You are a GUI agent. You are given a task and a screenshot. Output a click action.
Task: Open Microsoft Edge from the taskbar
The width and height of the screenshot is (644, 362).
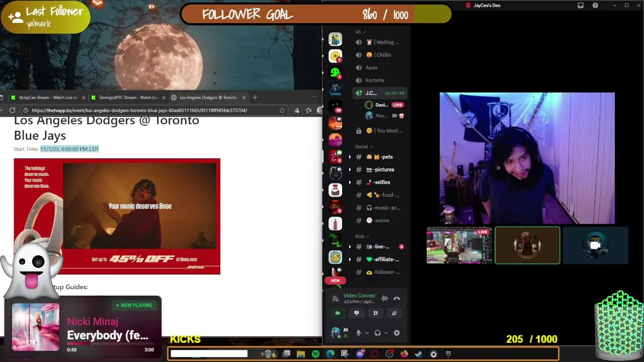pyautogui.click(x=330, y=354)
